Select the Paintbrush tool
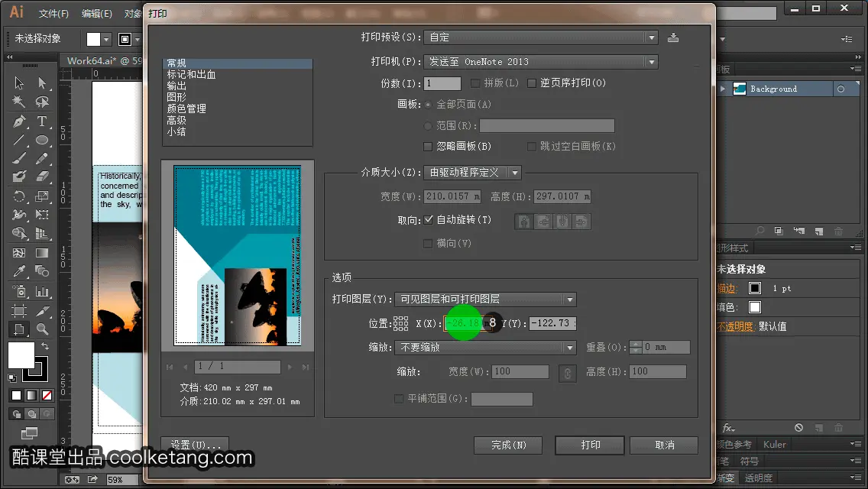The height and width of the screenshot is (489, 868). [19, 158]
